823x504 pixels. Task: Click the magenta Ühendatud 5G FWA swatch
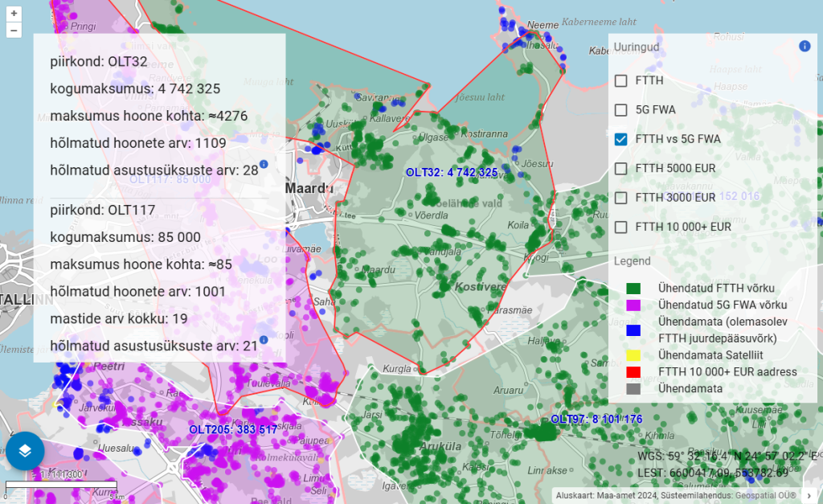pos(633,305)
